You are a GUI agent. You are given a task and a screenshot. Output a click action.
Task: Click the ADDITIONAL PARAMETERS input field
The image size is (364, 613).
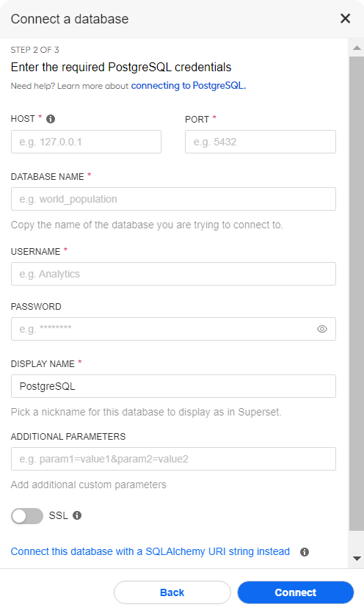pyautogui.click(x=173, y=459)
